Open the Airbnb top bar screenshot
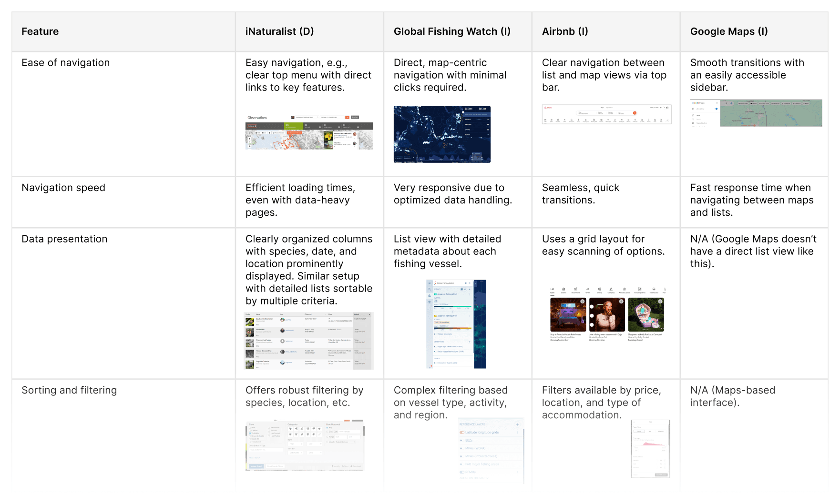 tap(606, 114)
